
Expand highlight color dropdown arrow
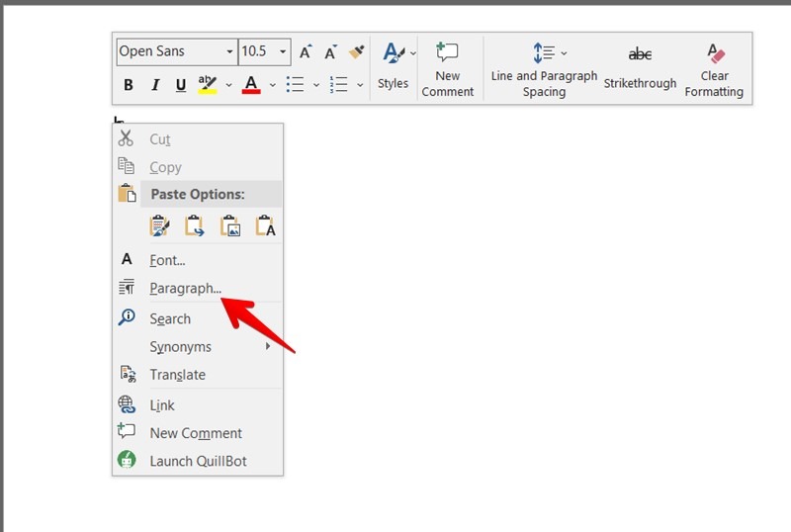(228, 85)
